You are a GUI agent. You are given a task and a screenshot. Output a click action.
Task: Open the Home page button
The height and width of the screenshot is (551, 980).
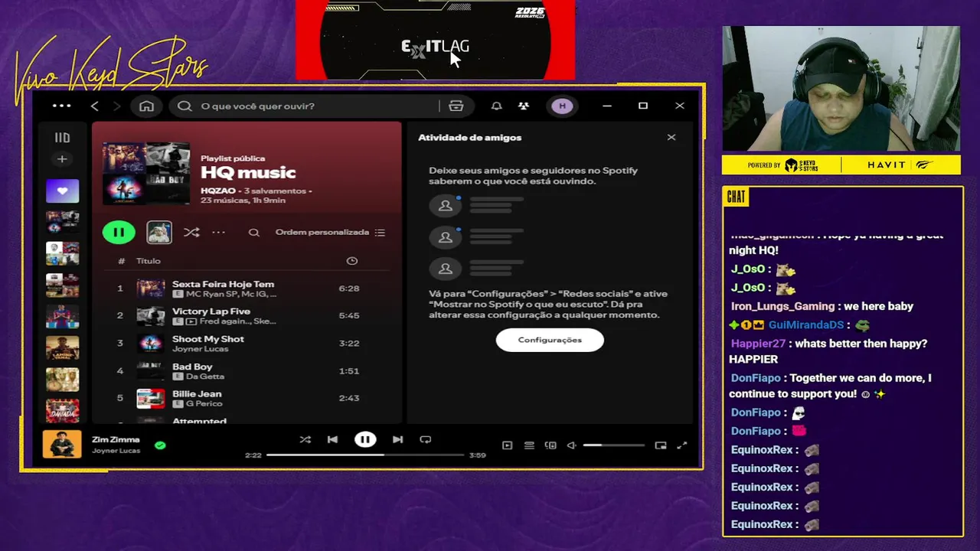(x=146, y=106)
